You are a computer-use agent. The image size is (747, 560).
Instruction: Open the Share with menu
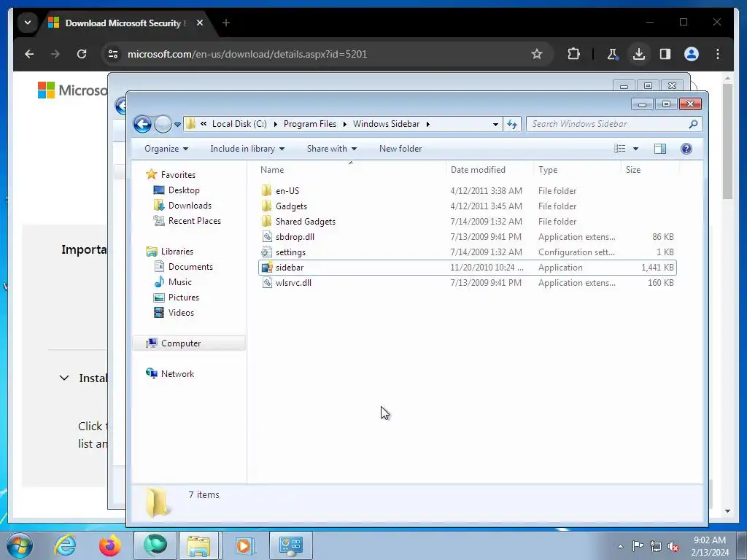click(x=332, y=149)
